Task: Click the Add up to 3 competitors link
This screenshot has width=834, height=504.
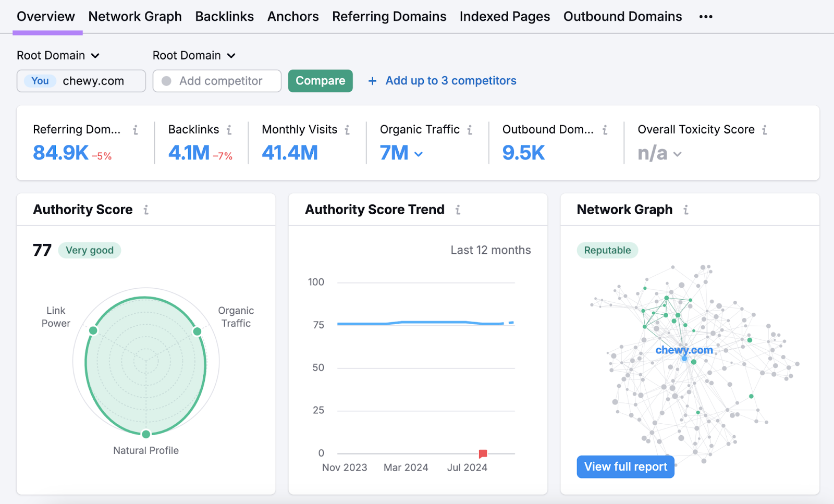Action: [450, 80]
